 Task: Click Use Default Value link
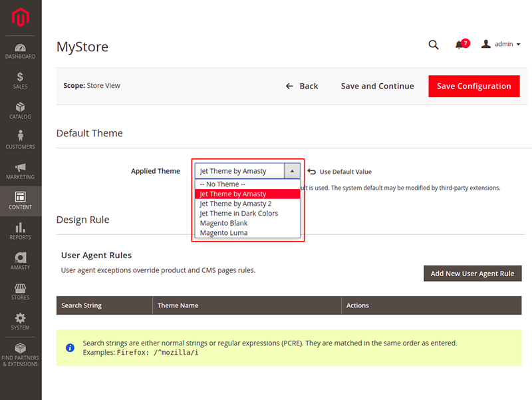tap(345, 172)
